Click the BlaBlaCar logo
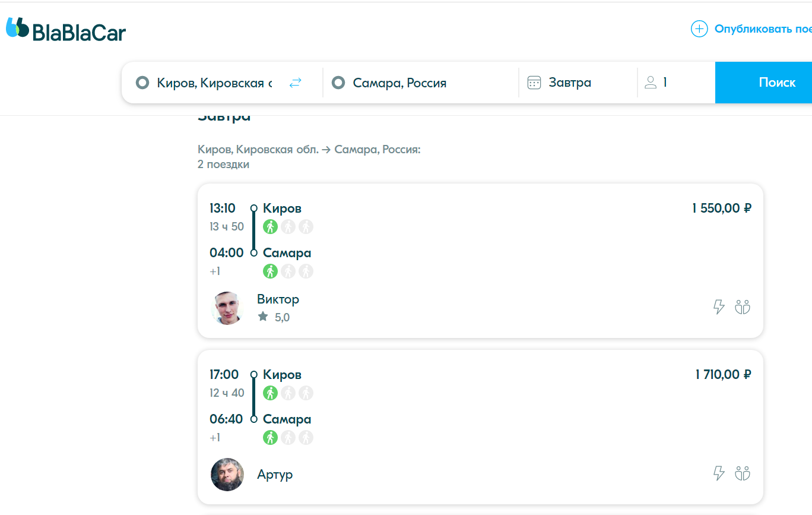This screenshot has height=515, width=812. click(x=66, y=30)
